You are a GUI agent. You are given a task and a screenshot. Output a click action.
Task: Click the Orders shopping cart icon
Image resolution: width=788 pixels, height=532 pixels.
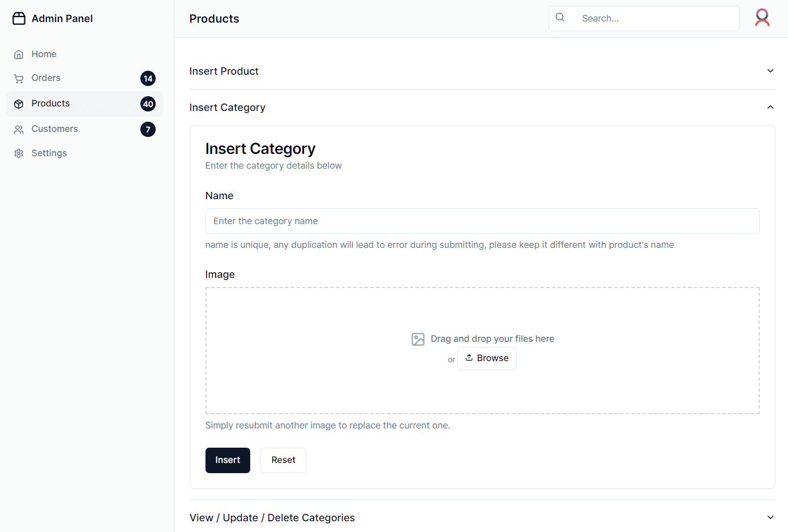point(19,79)
